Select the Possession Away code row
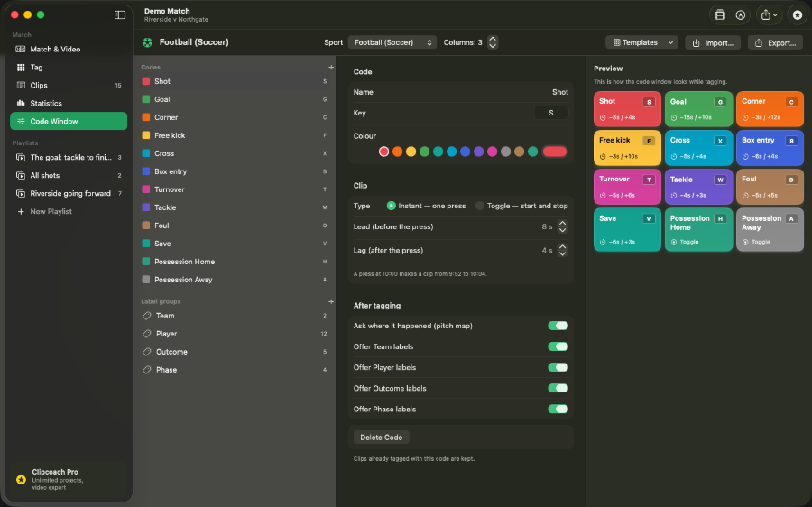 (x=235, y=280)
